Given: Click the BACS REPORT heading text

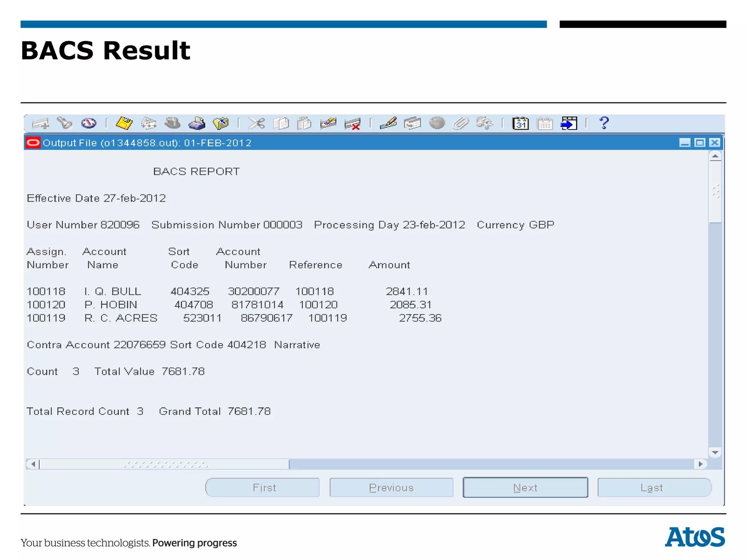Looking at the screenshot, I should tap(196, 171).
